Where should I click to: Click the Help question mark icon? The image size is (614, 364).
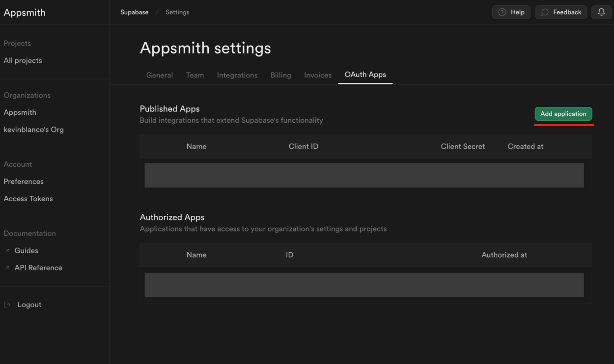[502, 12]
